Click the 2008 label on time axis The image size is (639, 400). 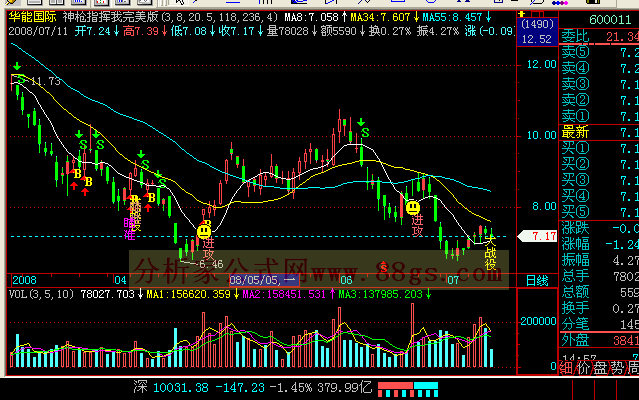tap(24, 280)
